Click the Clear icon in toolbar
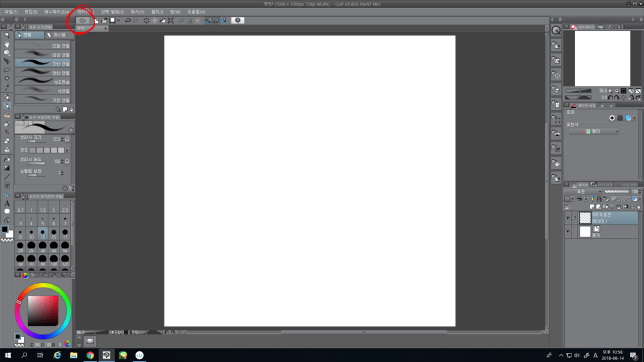This screenshot has height=362, width=644. point(146,20)
